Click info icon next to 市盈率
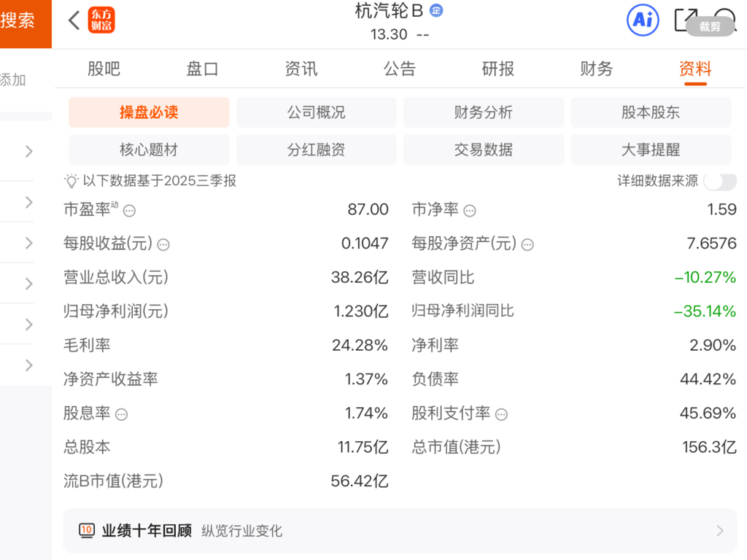The width and height of the screenshot is (747, 560). click(x=129, y=211)
